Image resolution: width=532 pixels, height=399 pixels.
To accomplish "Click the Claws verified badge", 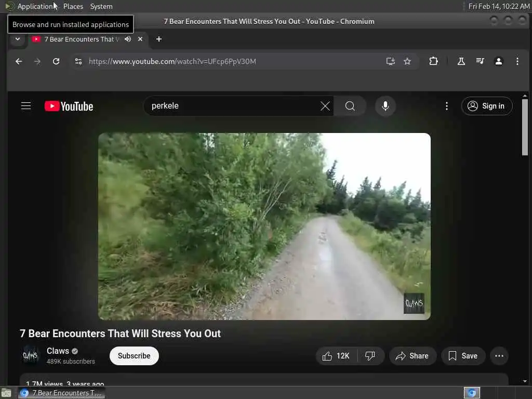I will tap(75, 351).
